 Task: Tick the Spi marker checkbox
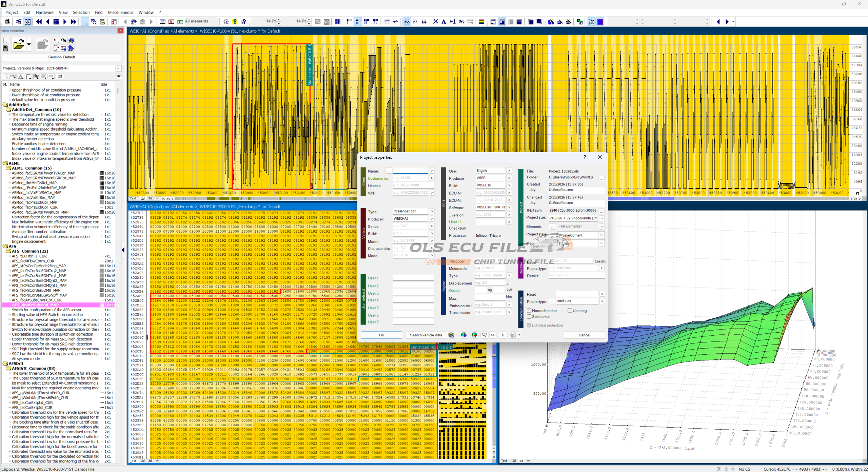[x=529, y=317]
